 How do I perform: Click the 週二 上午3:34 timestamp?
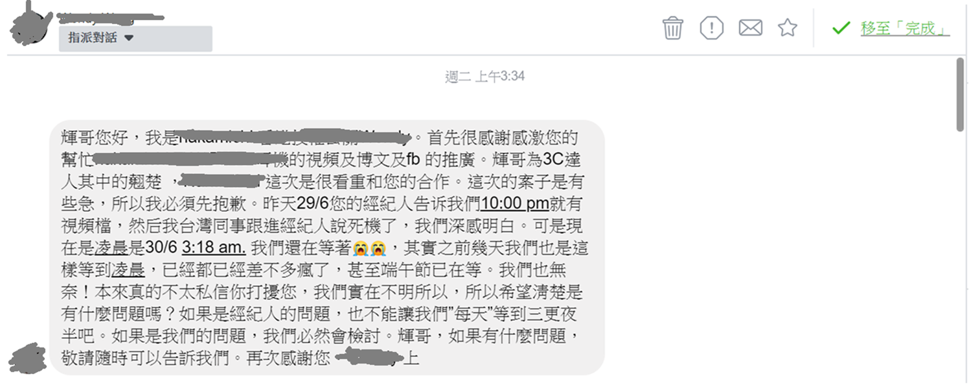484,76
